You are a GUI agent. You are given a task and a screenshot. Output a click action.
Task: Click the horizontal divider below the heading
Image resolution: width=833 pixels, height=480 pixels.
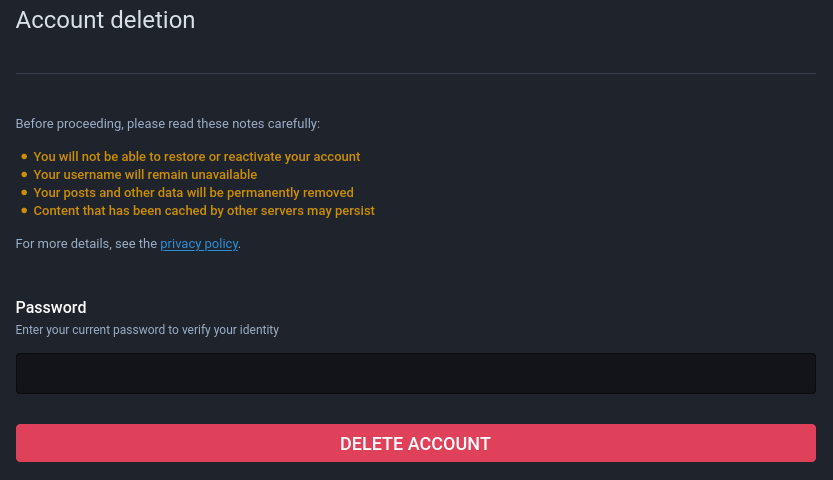(416, 73)
